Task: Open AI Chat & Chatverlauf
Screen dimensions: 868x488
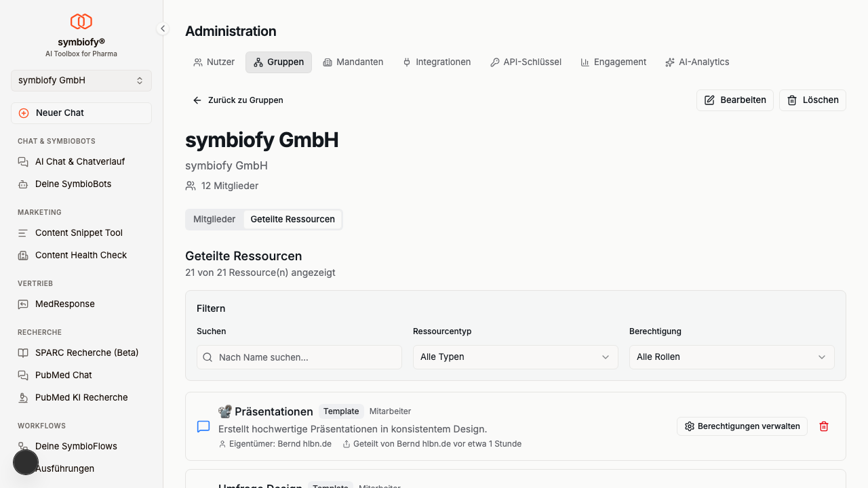Action: 80,162
